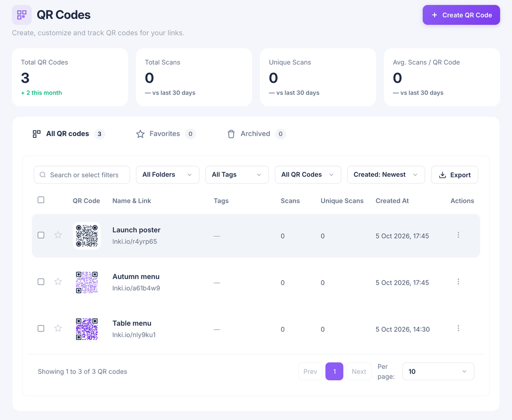Viewport: 512px width, 420px height.
Task: Click the '+ 2 this month' text
Action: coord(42,93)
